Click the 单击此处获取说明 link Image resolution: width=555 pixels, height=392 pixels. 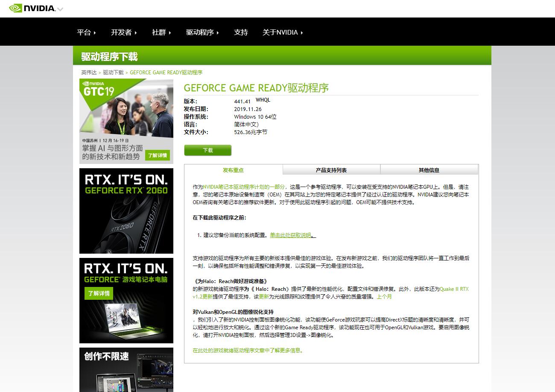(291, 235)
